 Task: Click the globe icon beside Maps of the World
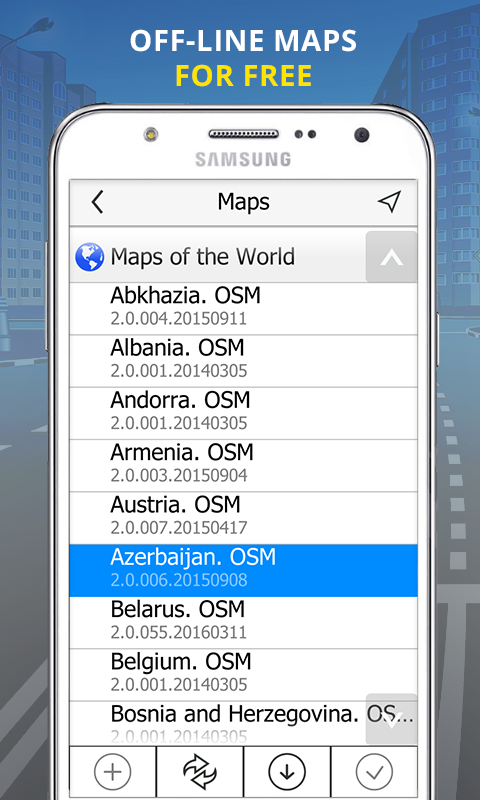coord(89,257)
